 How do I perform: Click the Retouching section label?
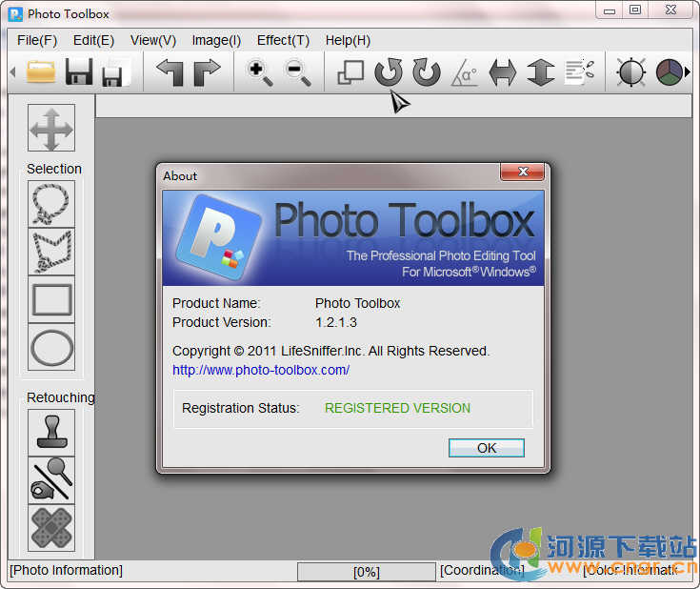click(61, 397)
